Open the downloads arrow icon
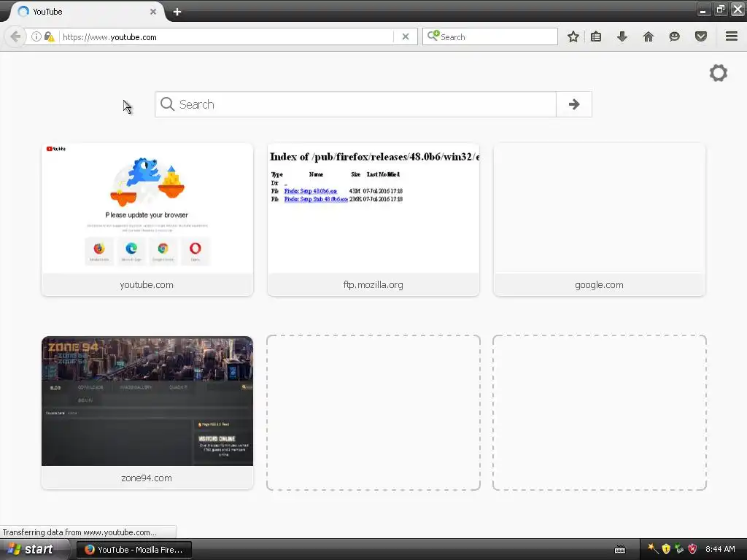 click(622, 36)
